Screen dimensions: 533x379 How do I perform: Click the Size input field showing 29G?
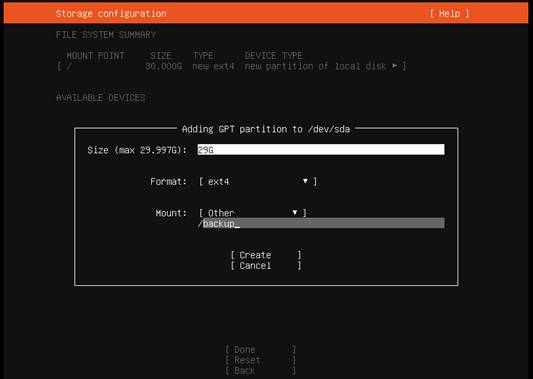tap(321, 150)
